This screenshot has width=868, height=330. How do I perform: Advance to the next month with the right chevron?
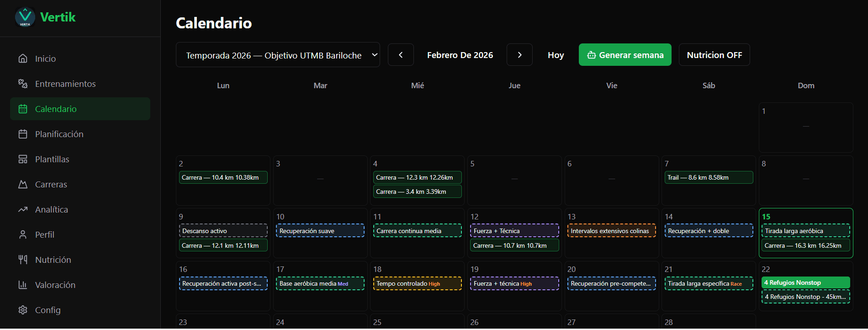coord(519,55)
